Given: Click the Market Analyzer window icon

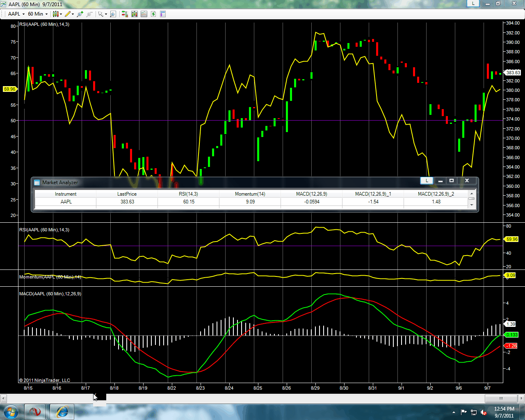Looking at the screenshot, I should click(x=37, y=183).
